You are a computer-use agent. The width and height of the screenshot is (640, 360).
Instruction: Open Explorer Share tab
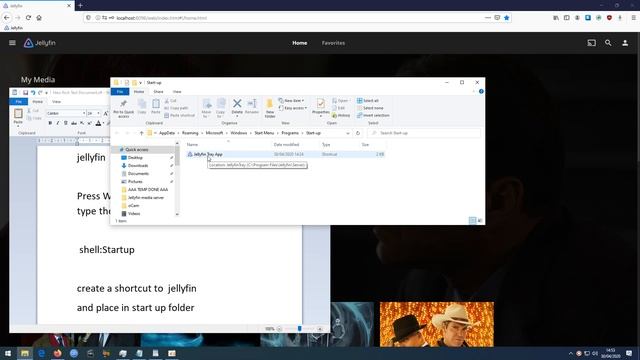click(x=158, y=92)
